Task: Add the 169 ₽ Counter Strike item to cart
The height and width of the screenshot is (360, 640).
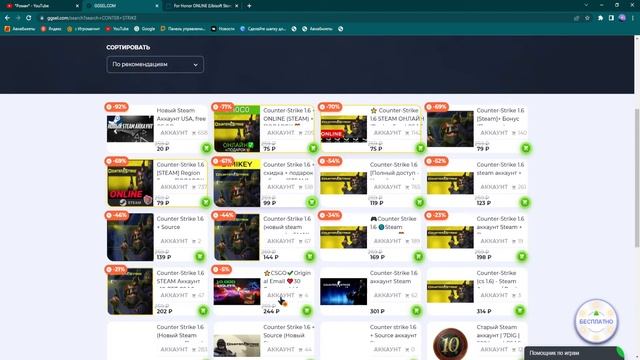Action: 418,256
